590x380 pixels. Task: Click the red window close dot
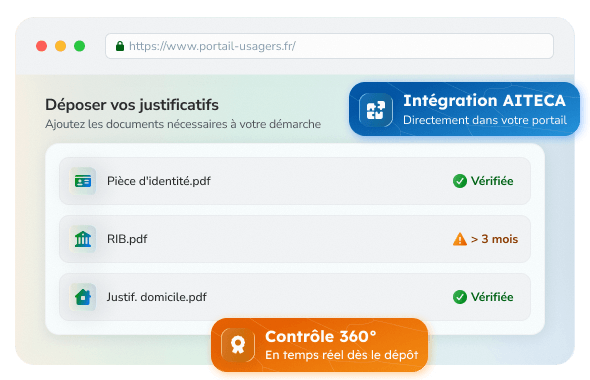point(41,46)
